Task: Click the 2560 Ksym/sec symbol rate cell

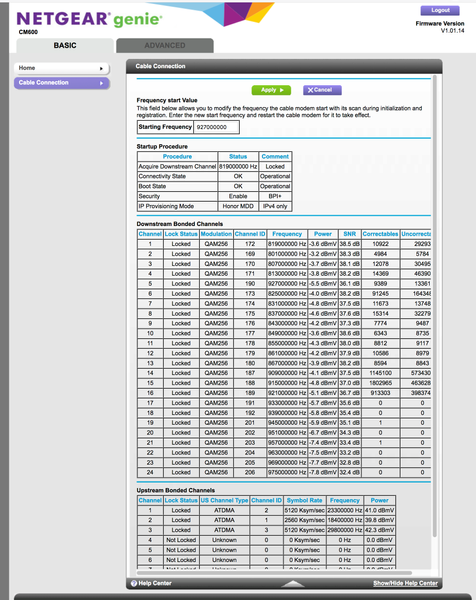Action: [x=305, y=520]
